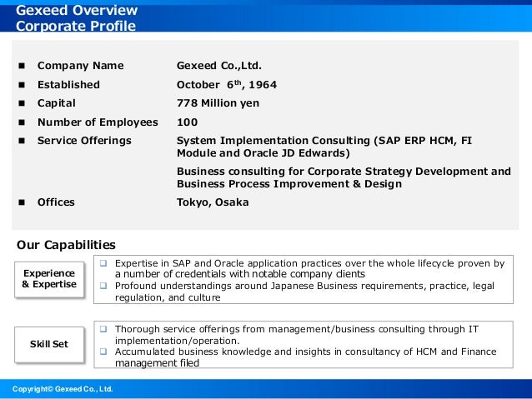Click the date 'October 6th, 1964'
The image size is (532, 399).
tap(227, 84)
